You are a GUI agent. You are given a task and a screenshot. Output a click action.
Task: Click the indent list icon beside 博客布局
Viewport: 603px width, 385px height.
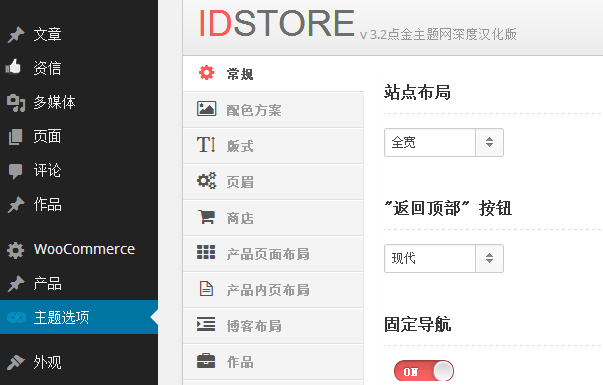pyautogui.click(x=206, y=324)
